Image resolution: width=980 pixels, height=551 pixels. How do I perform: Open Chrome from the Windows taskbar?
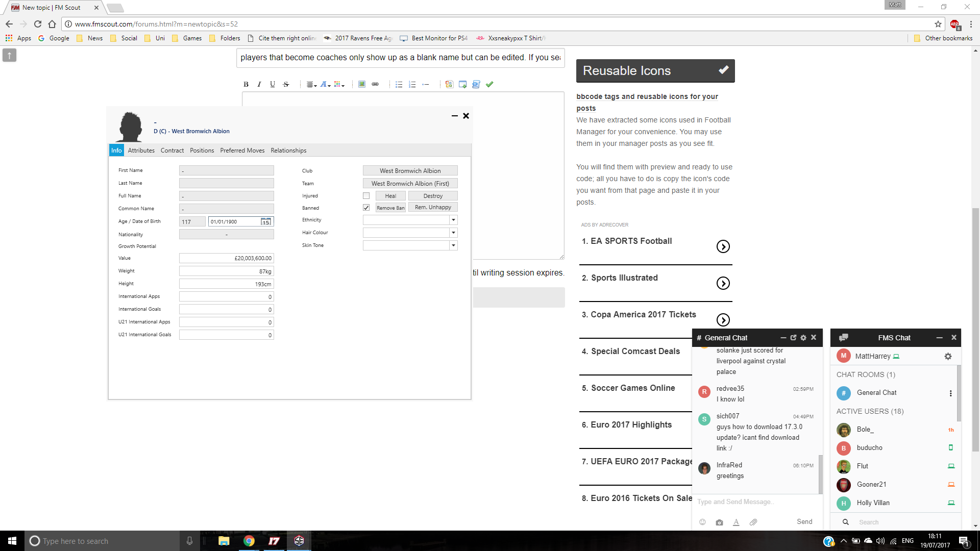[249, 541]
